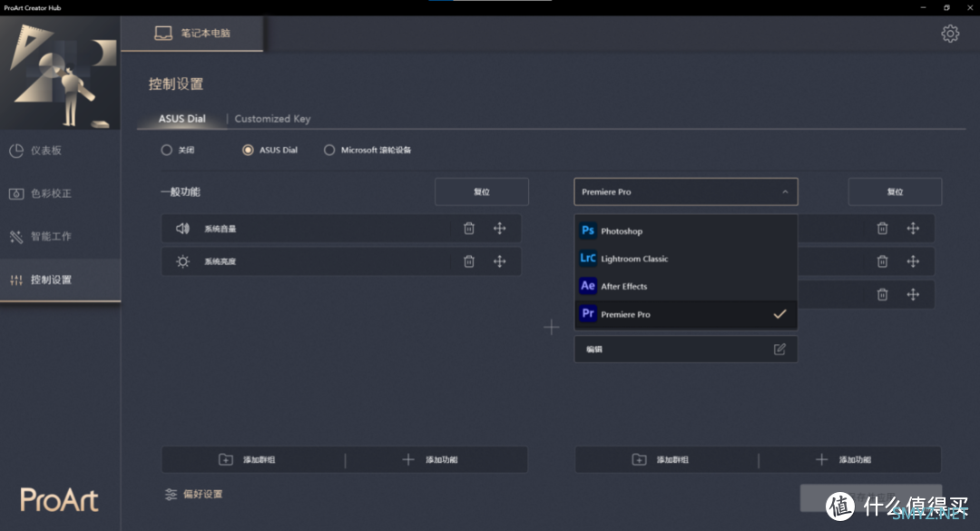
Task: Choose After Effects from the dropdown list
Action: pos(686,286)
